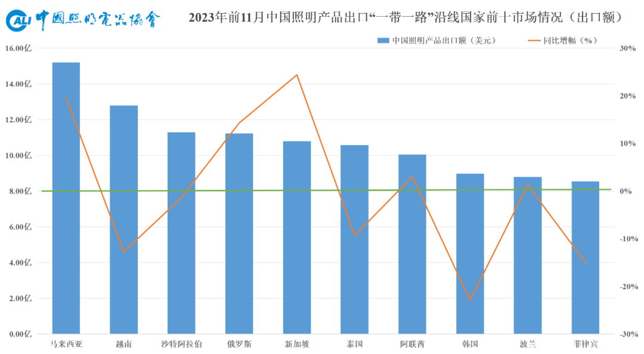Viewport: 644px width, 354px height.
Task: Click the chart title text
Action: [x=407, y=18]
